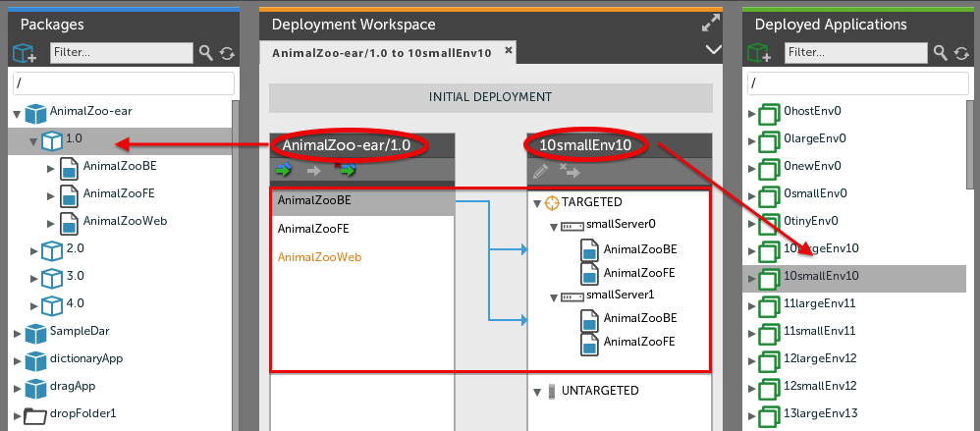Click the search magnifier in Deployed Applications
This screenshot has height=431, width=980.
pyautogui.click(x=941, y=52)
